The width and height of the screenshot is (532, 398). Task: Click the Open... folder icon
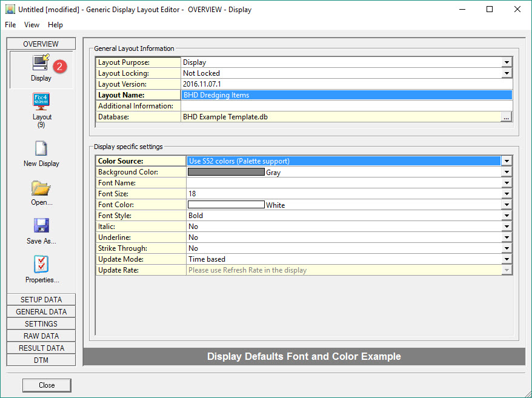pyautogui.click(x=41, y=187)
